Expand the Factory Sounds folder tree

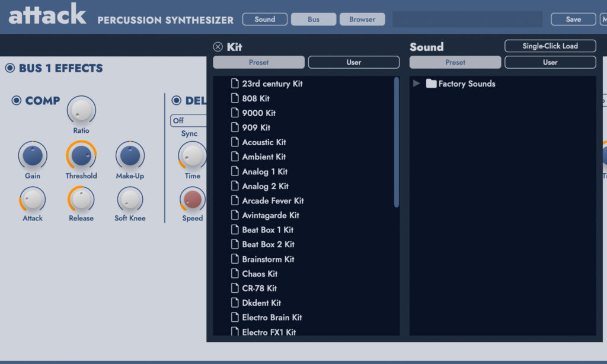(417, 84)
